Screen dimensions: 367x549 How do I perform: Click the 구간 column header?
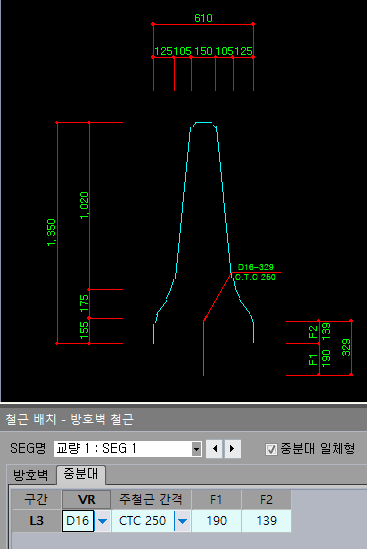point(37,500)
